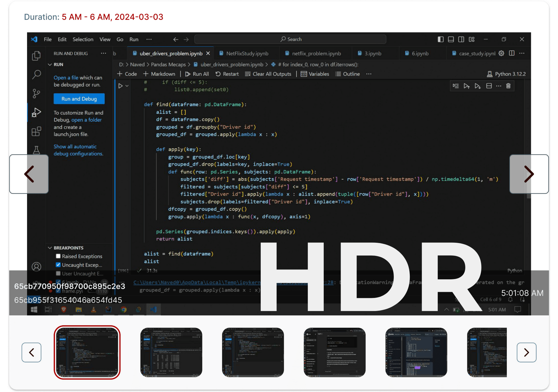Add a Markdown cell
The image size is (558, 392).
click(159, 74)
